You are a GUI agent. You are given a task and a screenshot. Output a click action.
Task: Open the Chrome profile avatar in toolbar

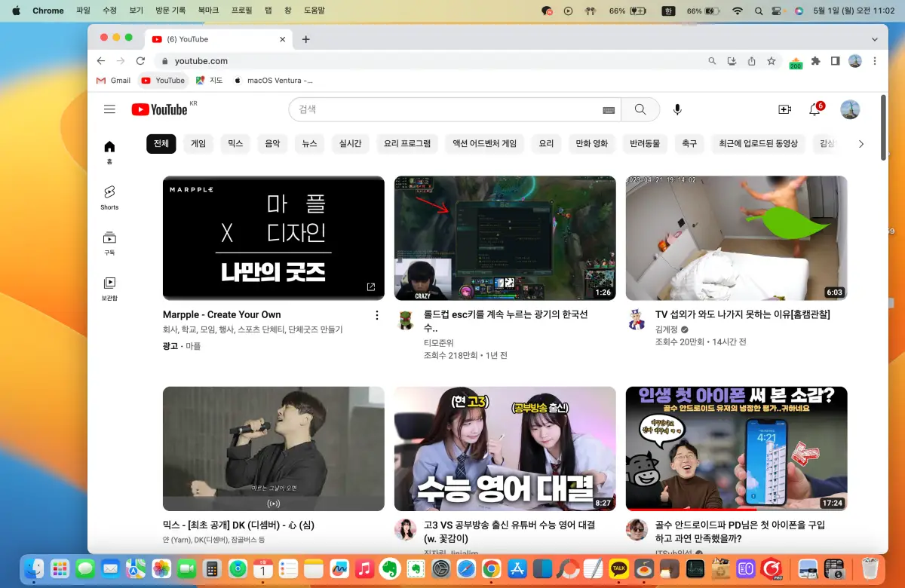pyautogui.click(x=854, y=61)
